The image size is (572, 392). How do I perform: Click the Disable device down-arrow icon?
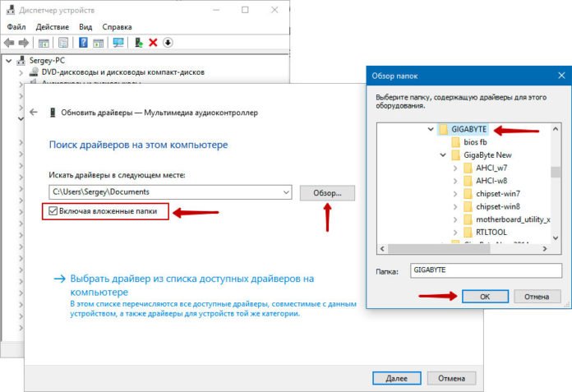[x=168, y=43]
